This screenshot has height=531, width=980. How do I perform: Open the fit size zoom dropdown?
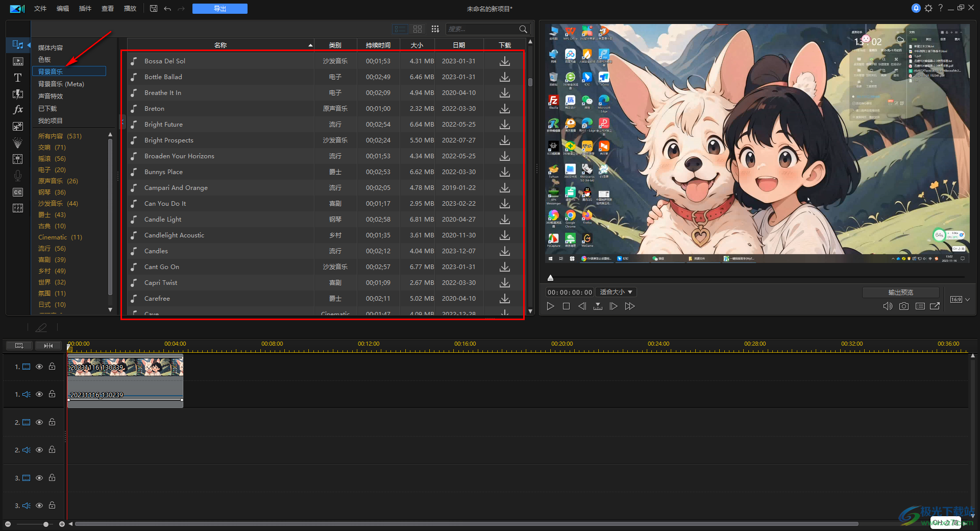tap(617, 292)
